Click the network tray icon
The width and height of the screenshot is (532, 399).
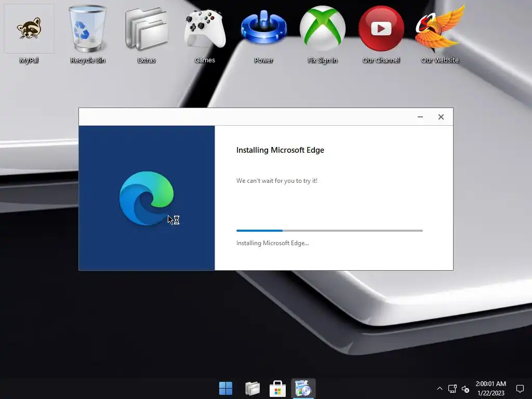pyautogui.click(x=453, y=389)
